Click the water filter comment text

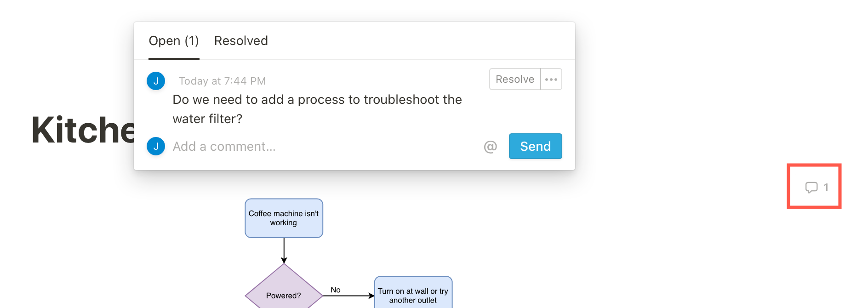click(x=317, y=109)
